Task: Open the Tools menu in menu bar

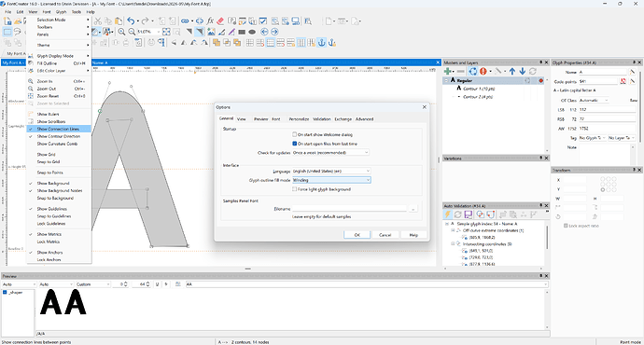Action: (77, 12)
